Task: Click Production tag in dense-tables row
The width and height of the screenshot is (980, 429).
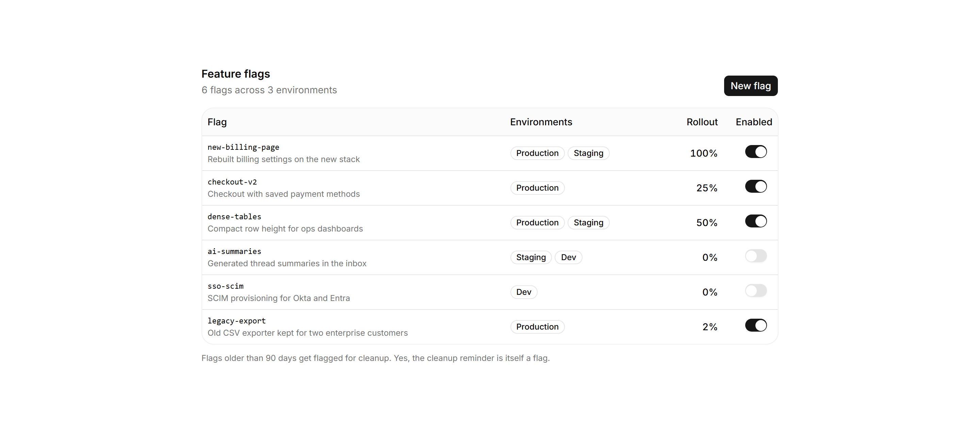Action: (x=537, y=222)
